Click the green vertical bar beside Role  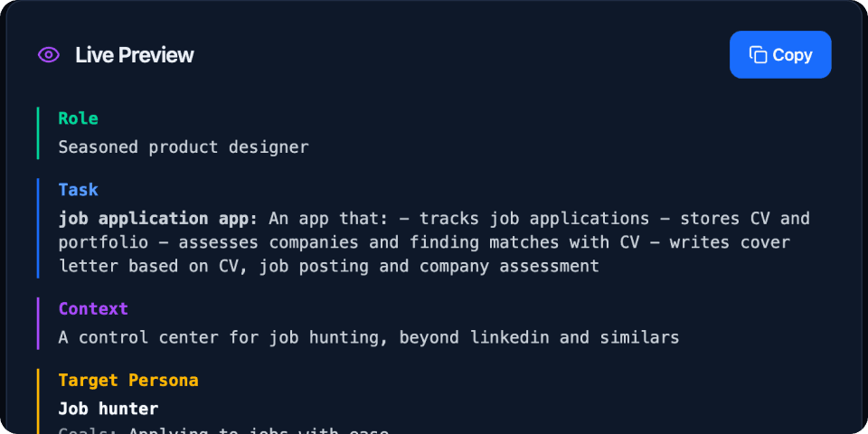point(38,134)
